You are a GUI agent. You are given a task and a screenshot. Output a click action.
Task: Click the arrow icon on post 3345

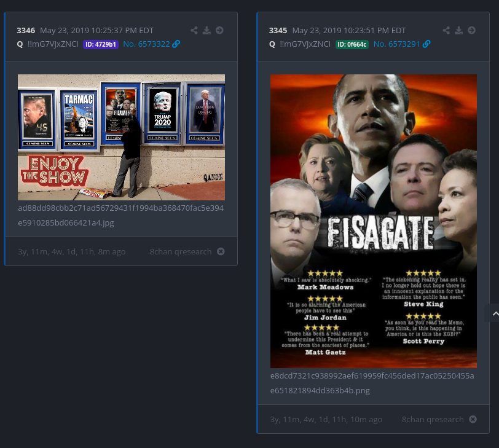[x=471, y=30]
